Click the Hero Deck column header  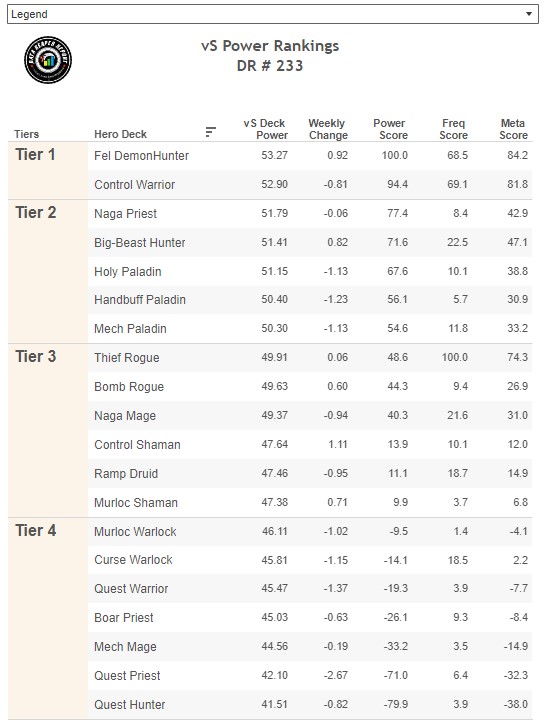click(x=120, y=134)
